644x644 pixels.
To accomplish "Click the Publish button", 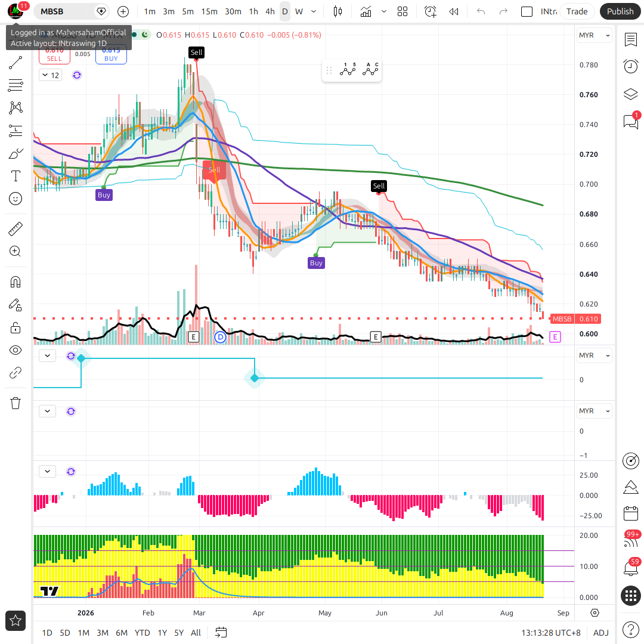I will tap(620, 11).
